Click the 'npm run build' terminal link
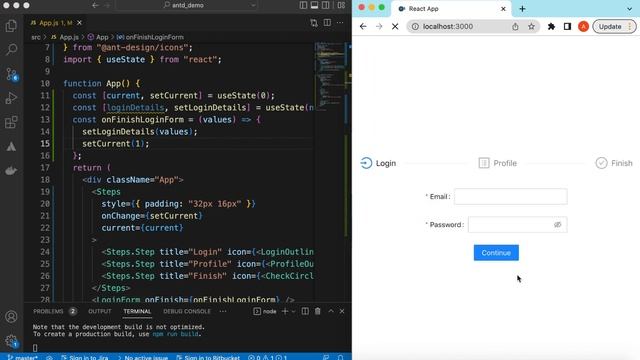The height and width of the screenshot is (360, 640). coord(176,334)
